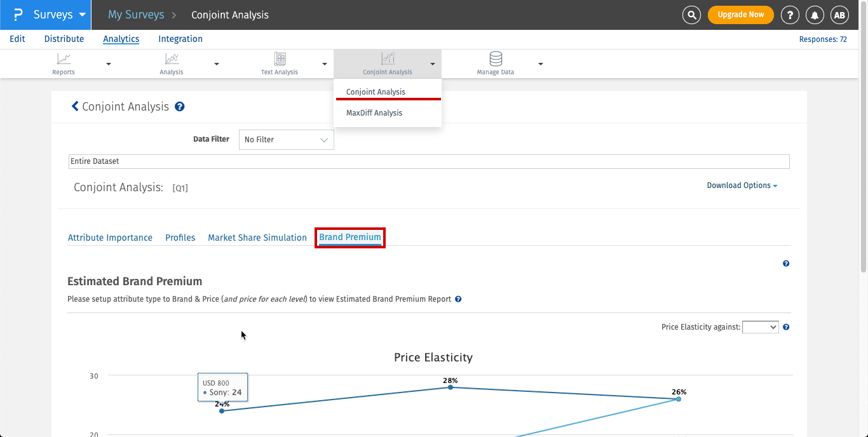868x437 pixels.
Task: Click the back chevron beside Conjoint Analysis
Action: [76, 107]
